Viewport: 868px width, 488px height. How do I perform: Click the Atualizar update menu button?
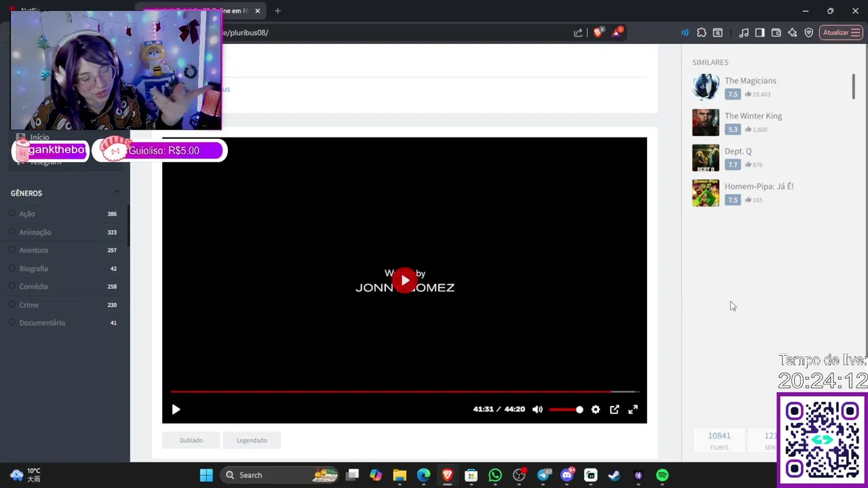tap(841, 33)
